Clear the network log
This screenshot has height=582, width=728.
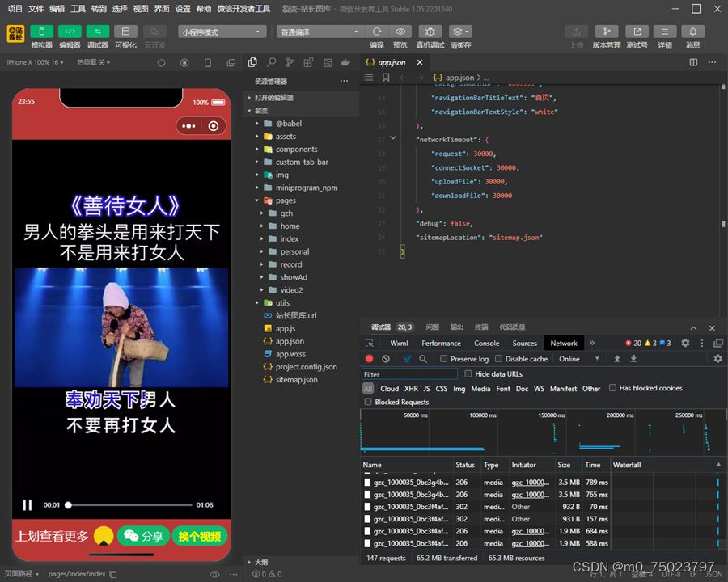[386, 359]
